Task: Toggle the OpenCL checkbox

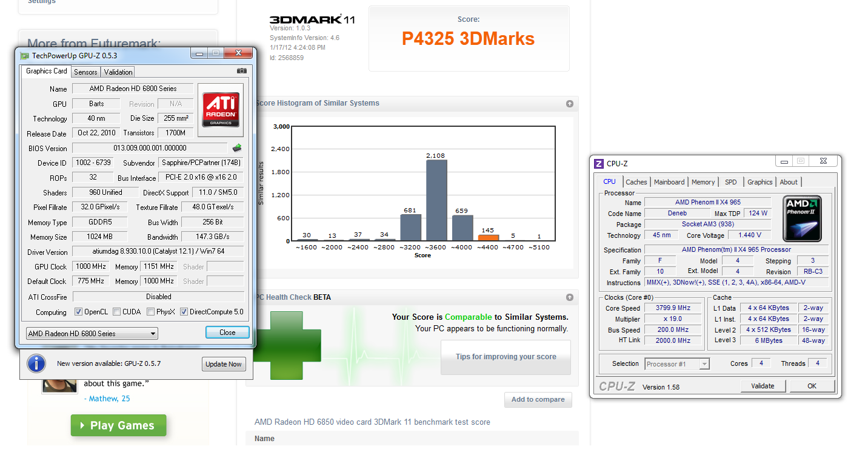Action: pos(79,312)
